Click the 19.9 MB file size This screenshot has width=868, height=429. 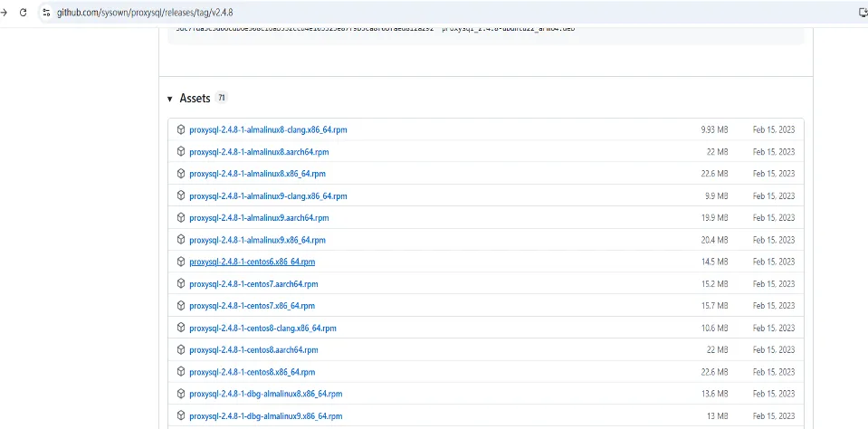click(x=715, y=217)
